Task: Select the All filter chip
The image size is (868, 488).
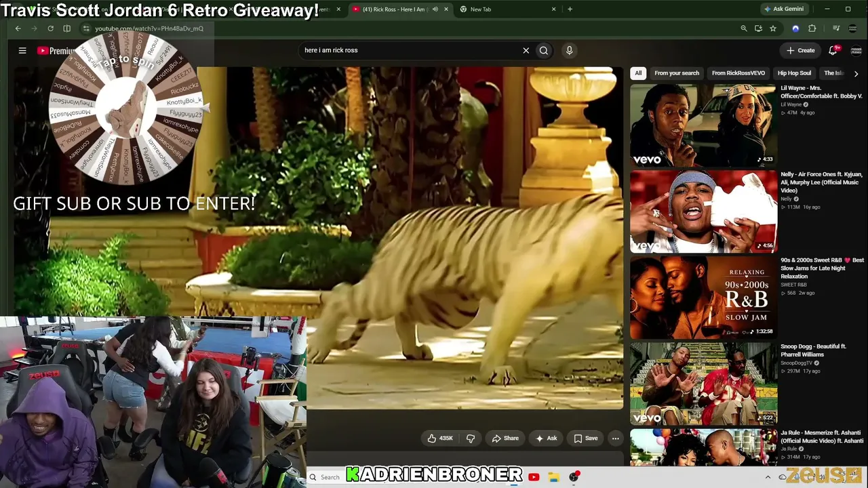Action: (638, 73)
